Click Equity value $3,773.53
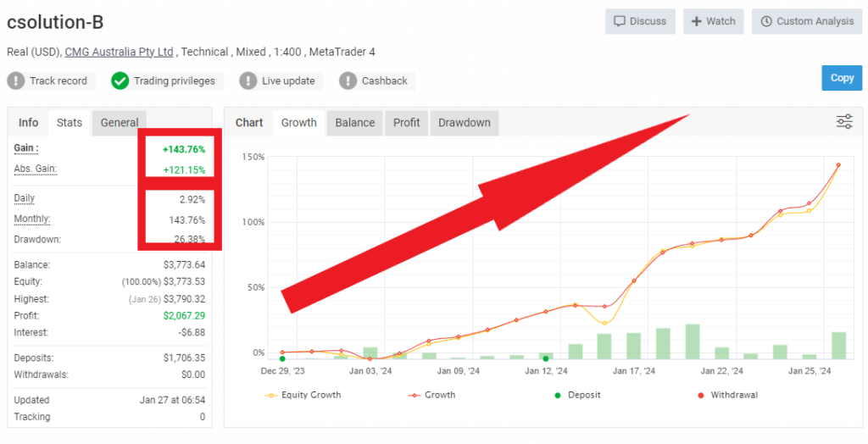Screen dimensions: 868x444 pyautogui.click(x=184, y=281)
